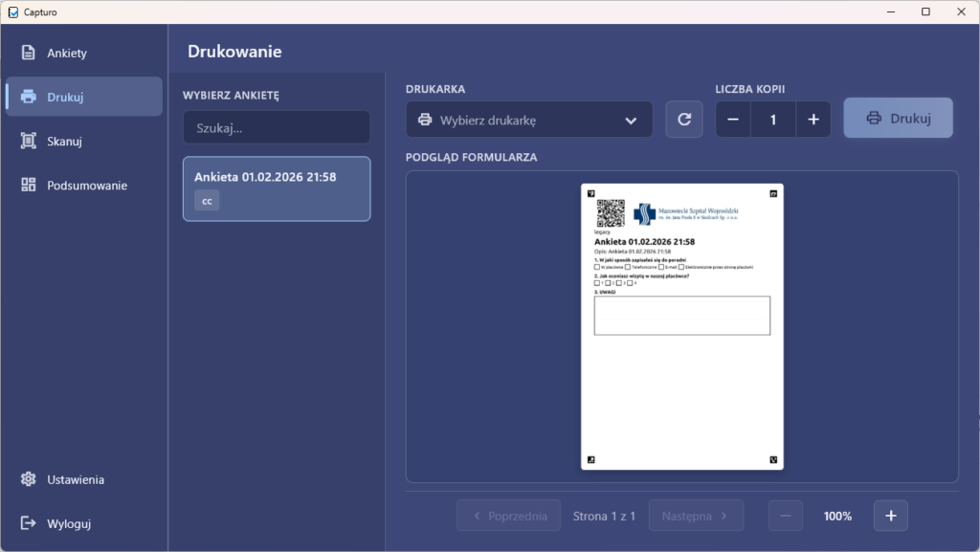Viewport: 980px width, 552px height.
Task: Refresh the printer list
Action: (683, 120)
